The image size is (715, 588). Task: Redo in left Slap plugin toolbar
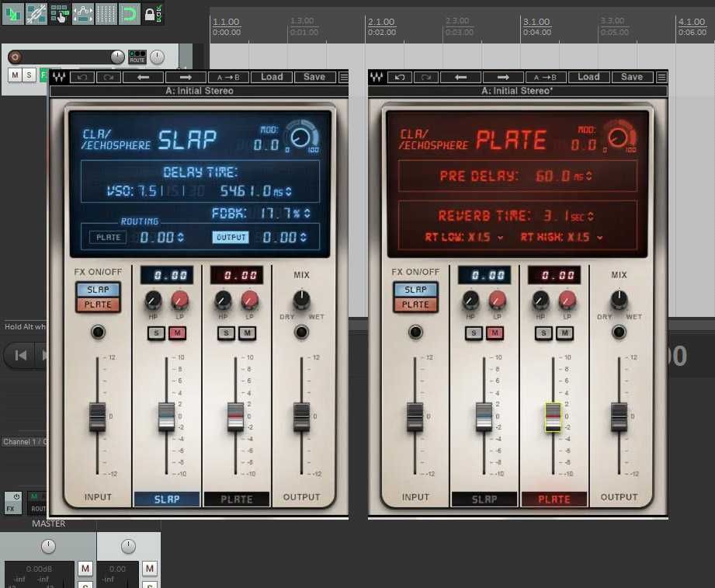click(109, 77)
